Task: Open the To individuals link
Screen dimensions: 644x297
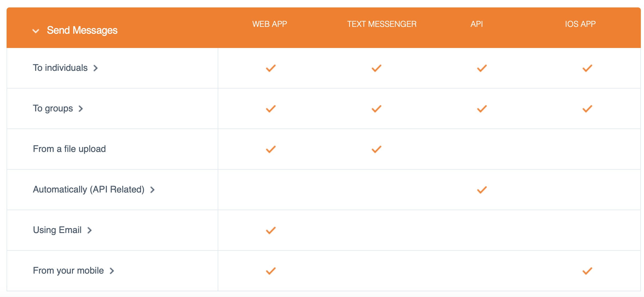Action: tap(60, 68)
